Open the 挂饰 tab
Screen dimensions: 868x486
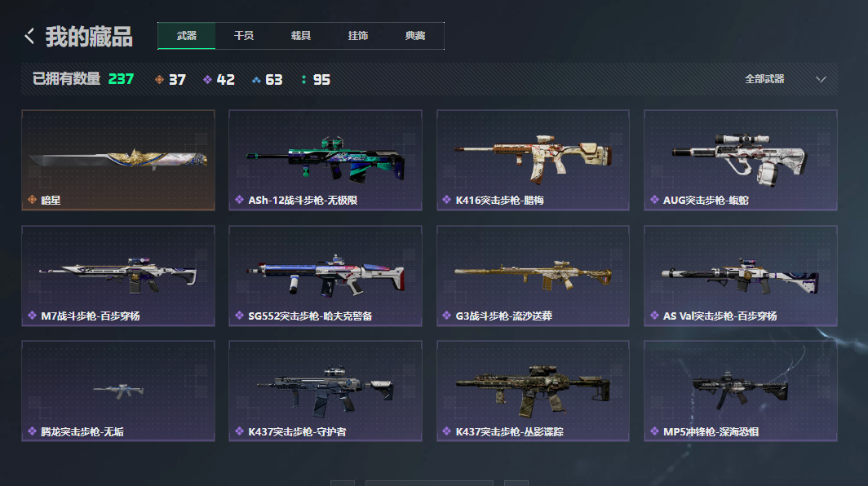pos(357,36)
